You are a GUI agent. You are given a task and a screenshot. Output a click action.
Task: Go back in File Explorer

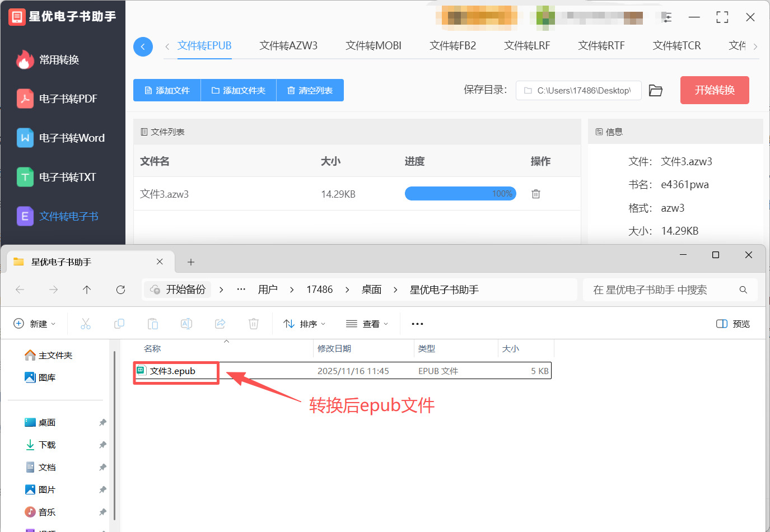pyautogui.click(x=20, y=290)
